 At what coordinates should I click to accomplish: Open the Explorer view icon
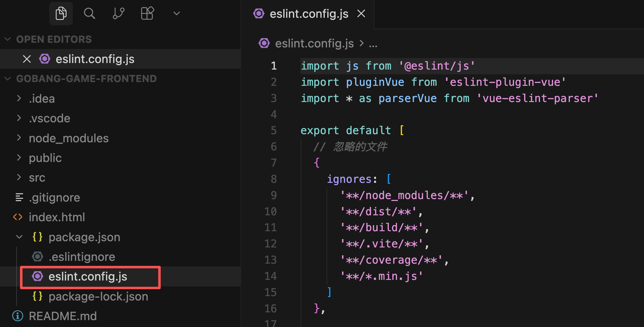click(61, 13)
